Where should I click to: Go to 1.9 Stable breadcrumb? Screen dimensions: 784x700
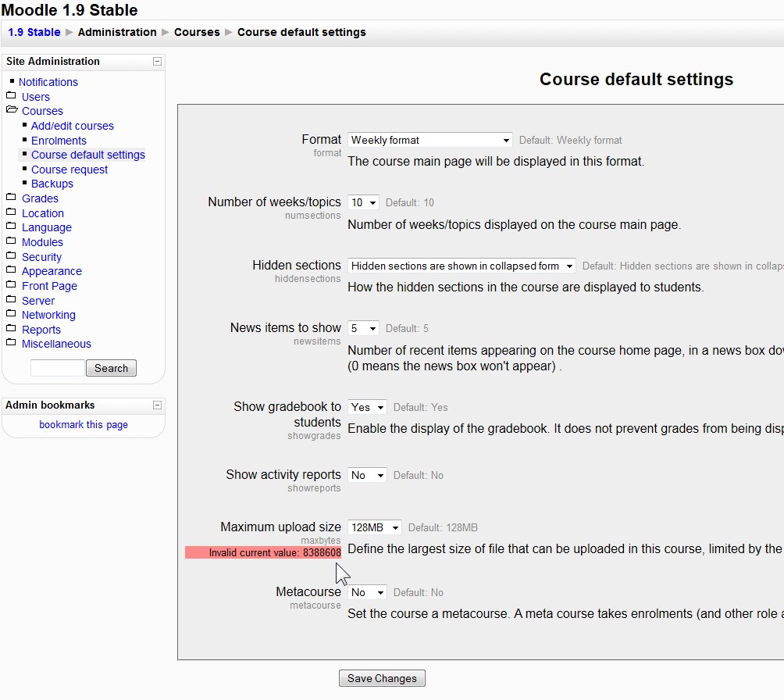coord(34,33)
